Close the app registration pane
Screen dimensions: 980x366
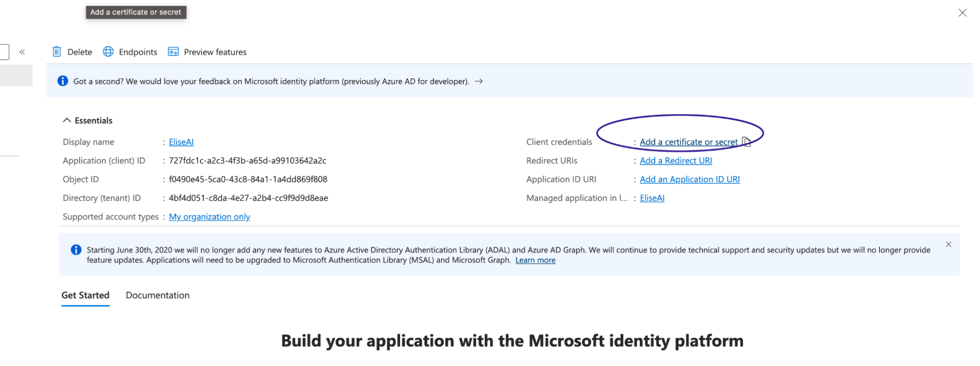coord(962,13)
